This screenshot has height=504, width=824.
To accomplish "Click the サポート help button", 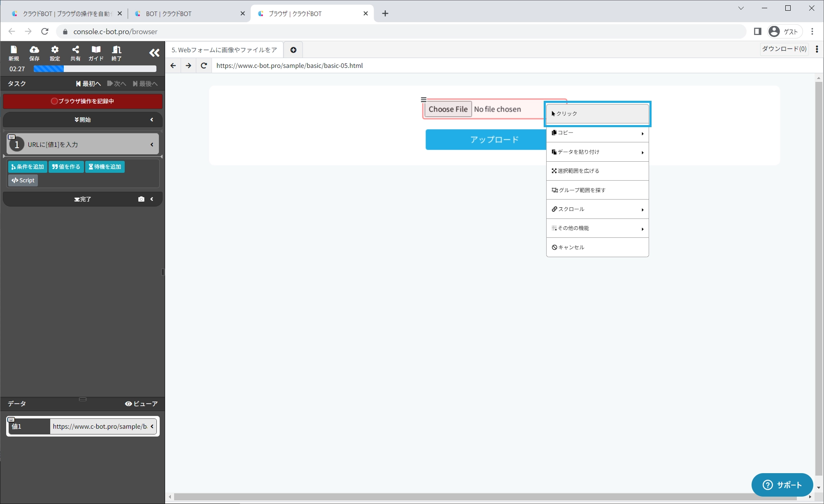I will coord(782,485).
